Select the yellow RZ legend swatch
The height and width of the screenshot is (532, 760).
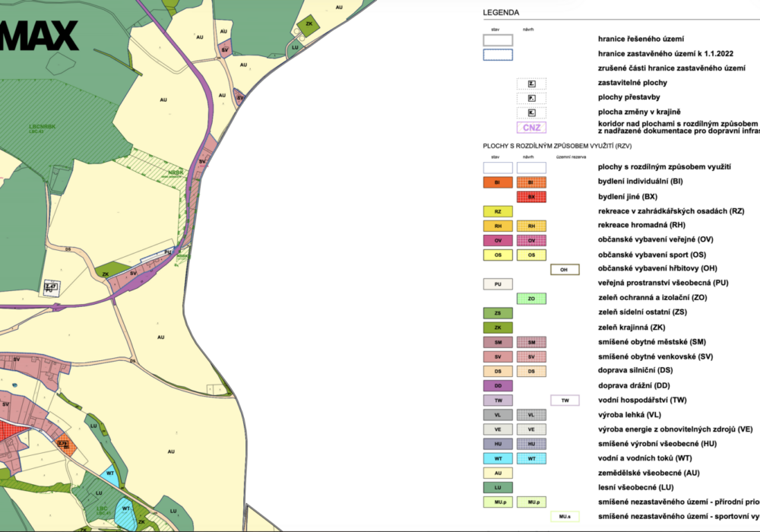tap(498, 212)
